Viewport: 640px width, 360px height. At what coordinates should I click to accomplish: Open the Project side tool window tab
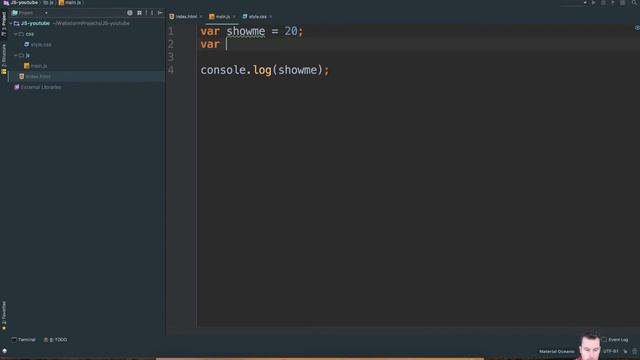4,24
